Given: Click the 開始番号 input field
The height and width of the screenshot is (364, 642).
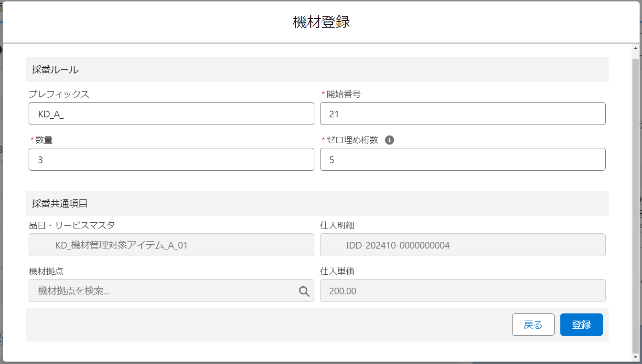Looking at the screenshot, I should click(x=462, y=114).
